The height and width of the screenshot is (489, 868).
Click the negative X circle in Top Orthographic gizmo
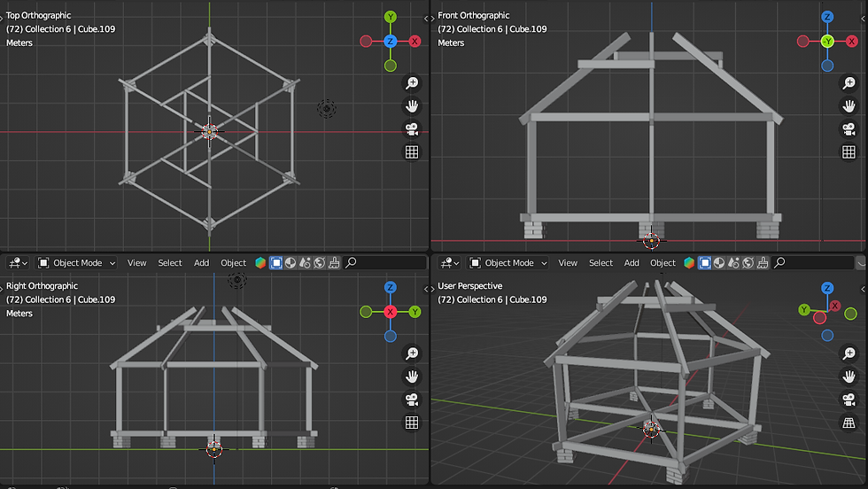click(x=366, y=41)
